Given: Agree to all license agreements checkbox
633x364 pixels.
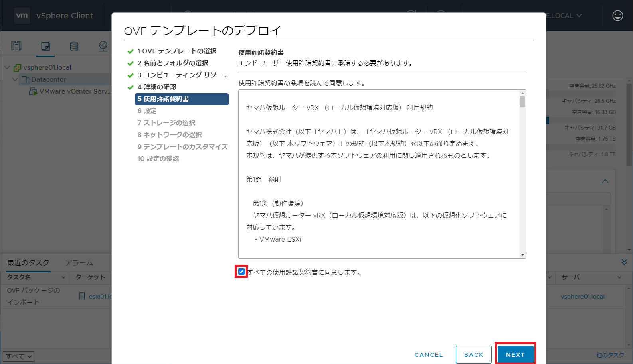Looking at the screenshot, I should [x=241, y=272].
